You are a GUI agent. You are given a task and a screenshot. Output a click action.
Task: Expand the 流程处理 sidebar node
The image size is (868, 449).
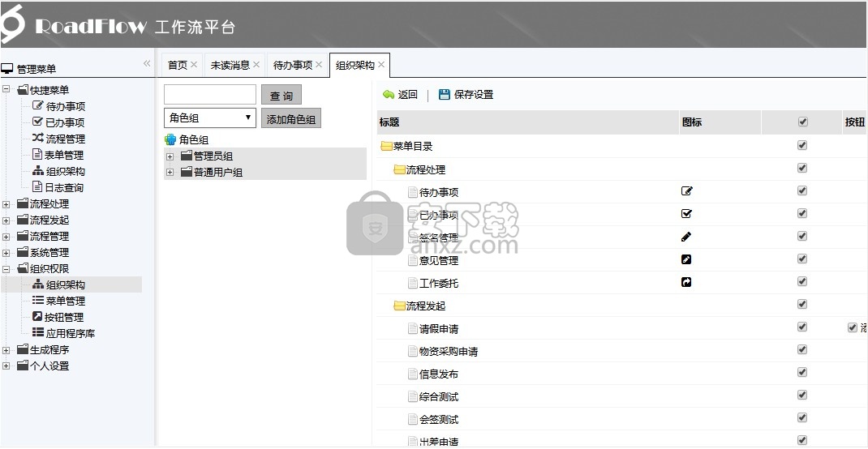pos(6,204)
